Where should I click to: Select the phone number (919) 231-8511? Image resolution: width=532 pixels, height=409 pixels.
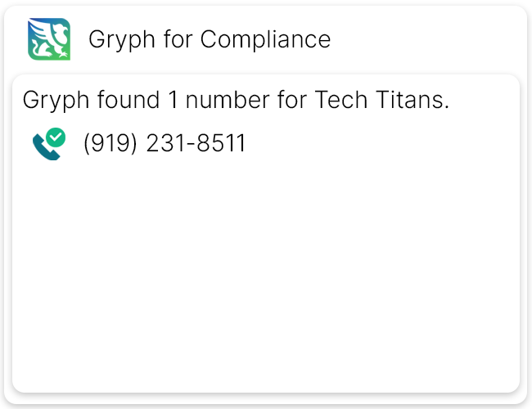[164, 144]
